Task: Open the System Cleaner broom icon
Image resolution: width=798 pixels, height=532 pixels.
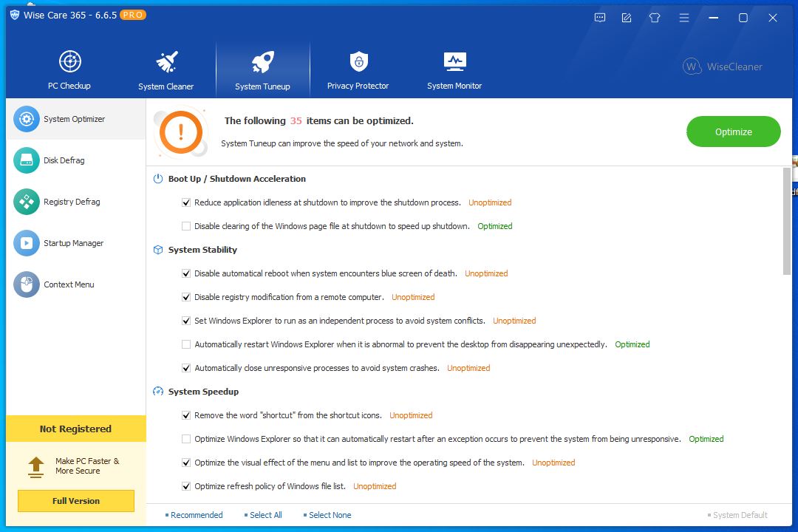Action: 166,61
